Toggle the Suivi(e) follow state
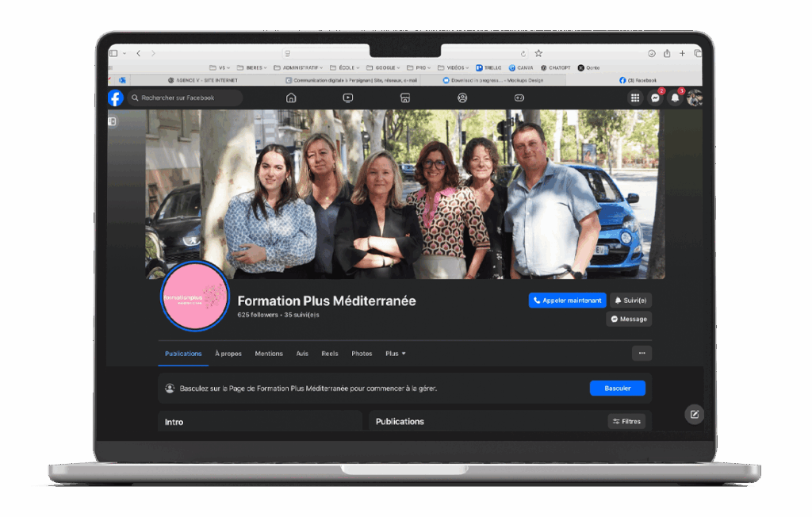This screenshot has height=517, width=812. 630,300
